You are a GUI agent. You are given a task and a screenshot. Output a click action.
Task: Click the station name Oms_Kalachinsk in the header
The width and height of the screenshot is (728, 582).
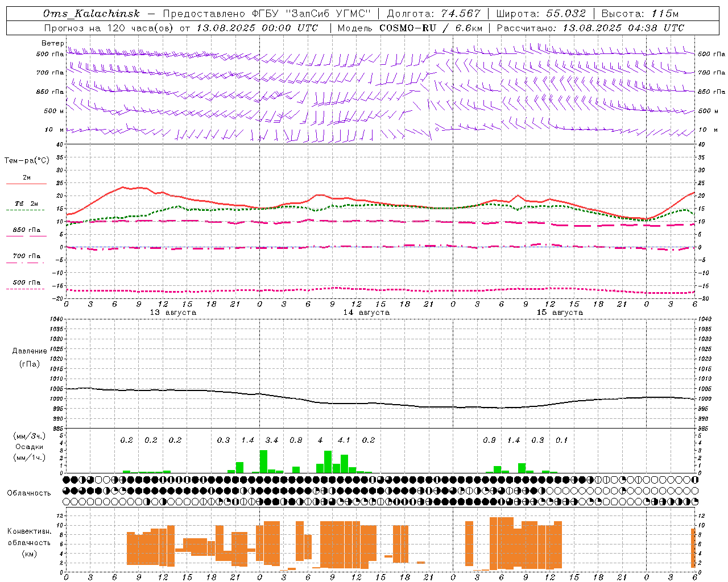92,14
